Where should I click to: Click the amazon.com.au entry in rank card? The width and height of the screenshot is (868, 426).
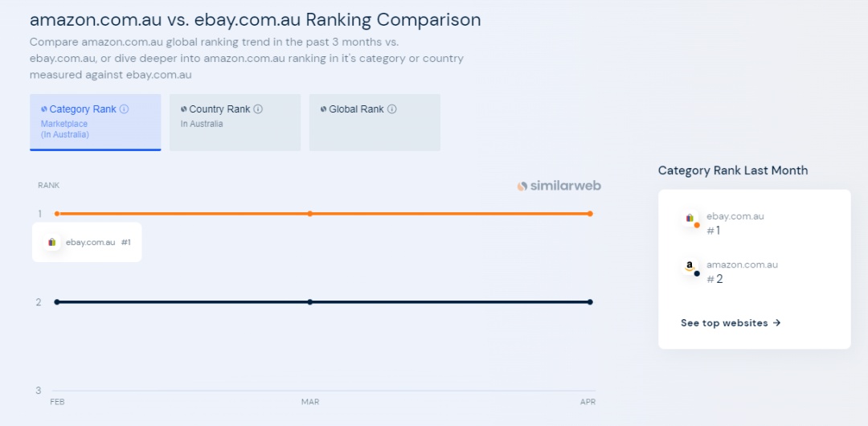tap(742, 264)
